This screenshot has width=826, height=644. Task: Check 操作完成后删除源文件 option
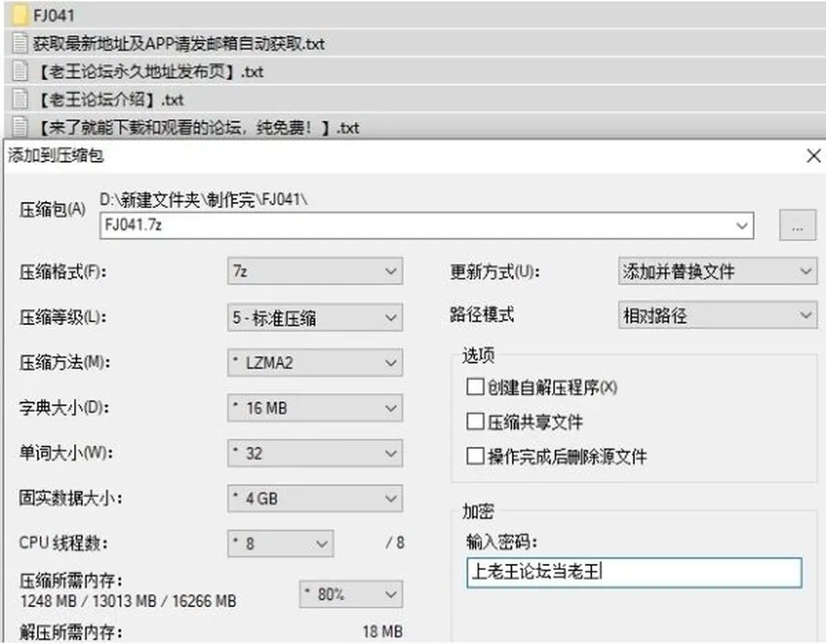coord(475,456)
